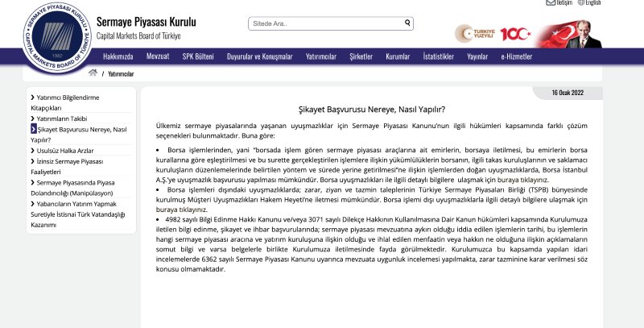Open the Yayınlar menu
Viewport: 644px width, 328px height.
tap(477, 56)
